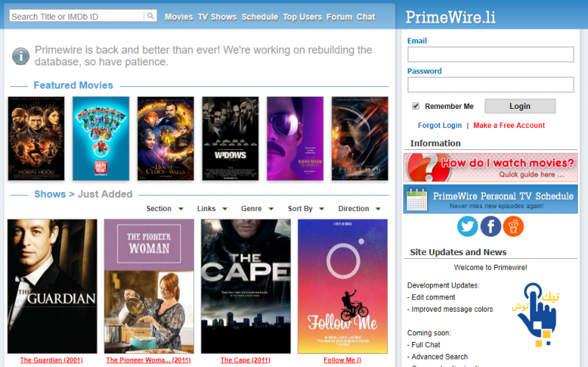Click the pointing hand ad logo
Viewport: 588px width, 367px height.
537,315
